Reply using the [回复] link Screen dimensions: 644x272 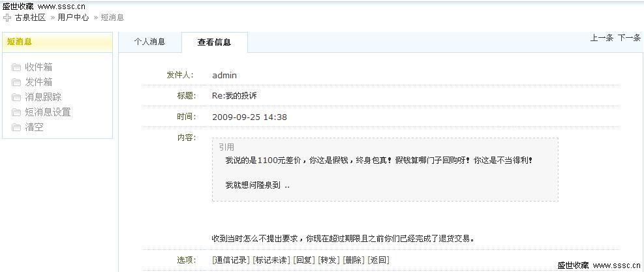click(303, 260)
